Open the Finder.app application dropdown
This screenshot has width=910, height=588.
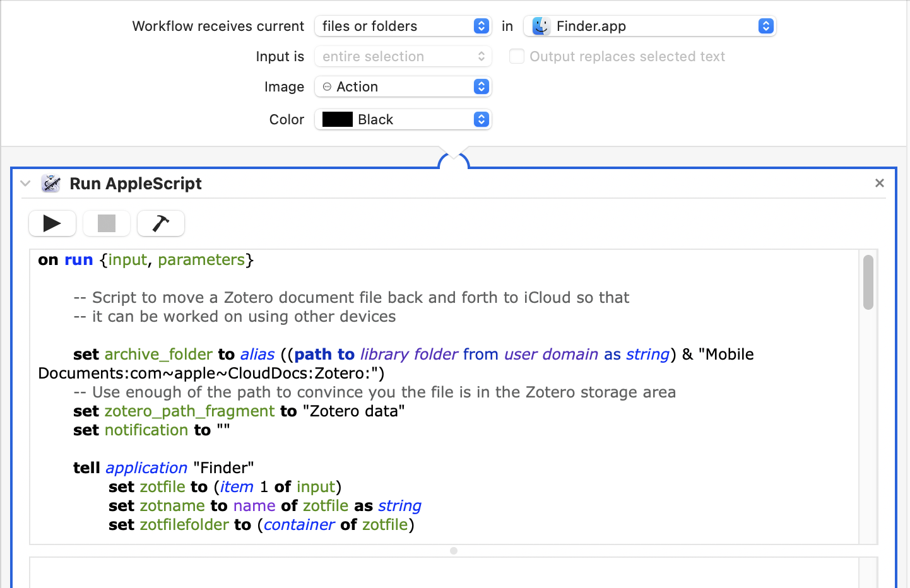point(650,26)
